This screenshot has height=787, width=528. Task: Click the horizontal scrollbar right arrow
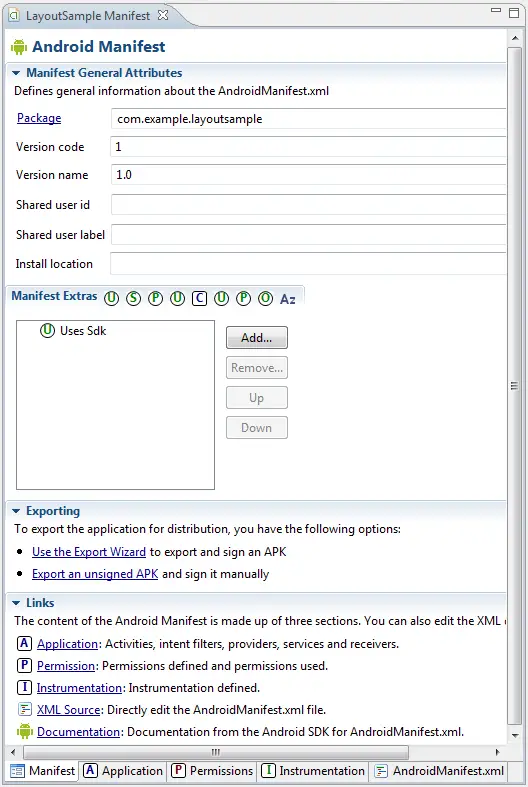click(x=498, y=752)
